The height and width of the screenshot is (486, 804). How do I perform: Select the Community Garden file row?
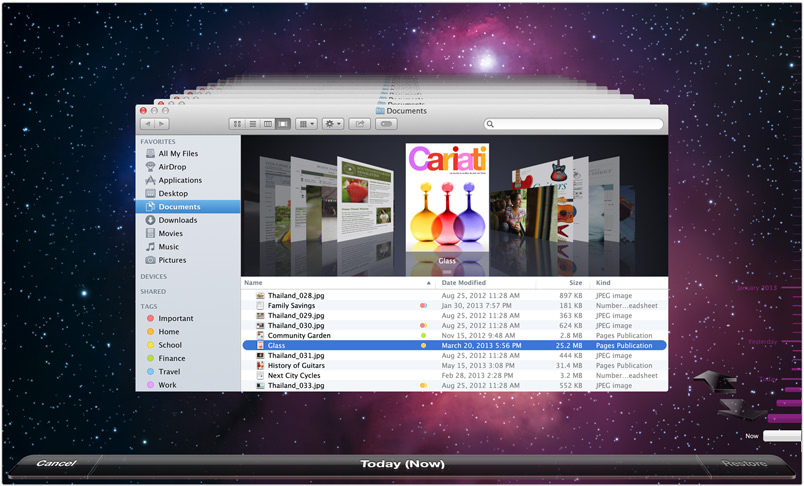(300, 335)
